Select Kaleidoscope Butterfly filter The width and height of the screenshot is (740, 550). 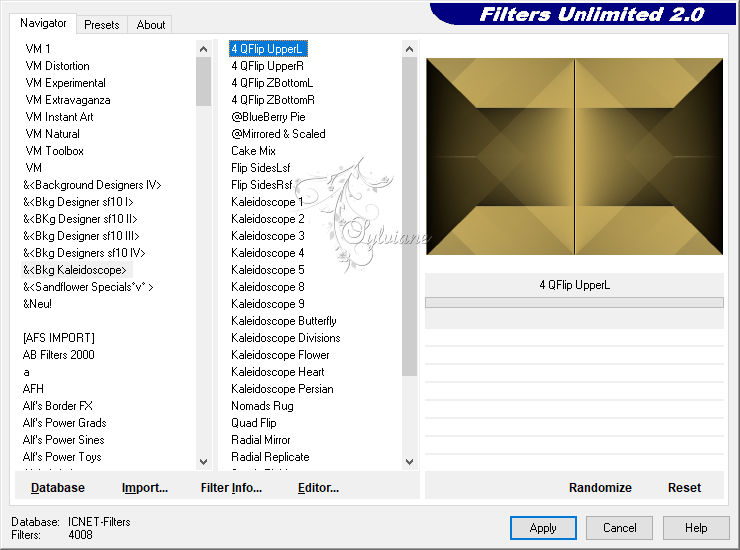284,321
